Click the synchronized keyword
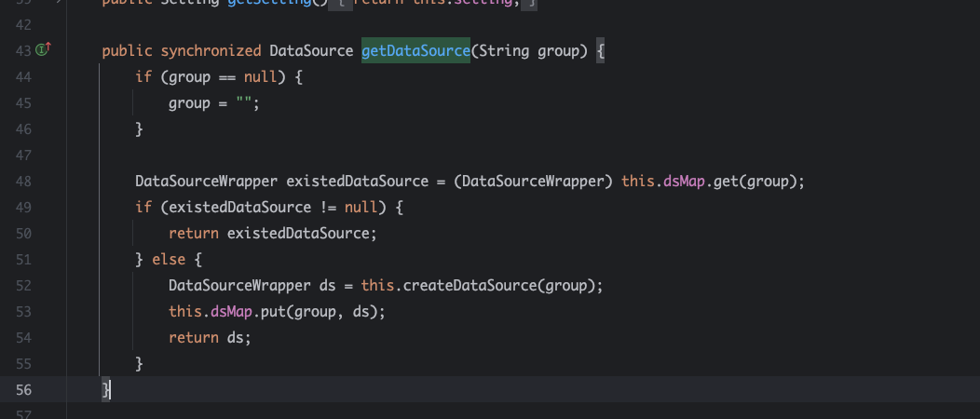 (x=211, y=50)
